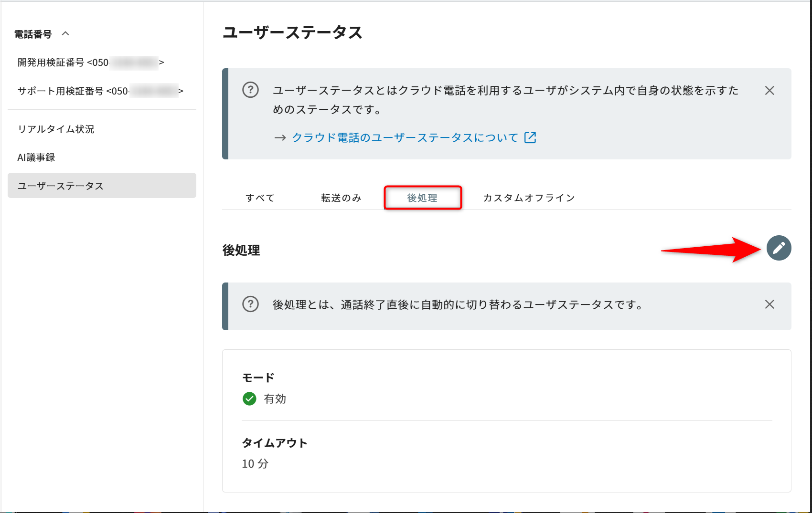Select the 後処理 tab

(x=422, y=198)
